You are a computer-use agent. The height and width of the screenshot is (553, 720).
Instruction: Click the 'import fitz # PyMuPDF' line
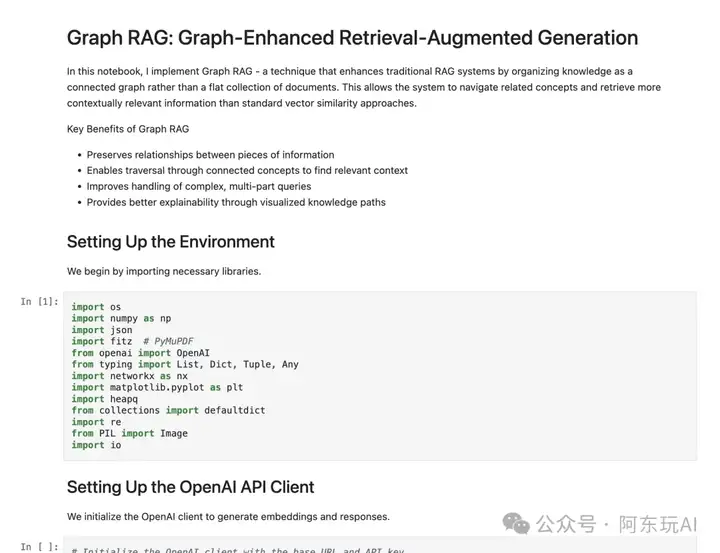pos(132,341)
